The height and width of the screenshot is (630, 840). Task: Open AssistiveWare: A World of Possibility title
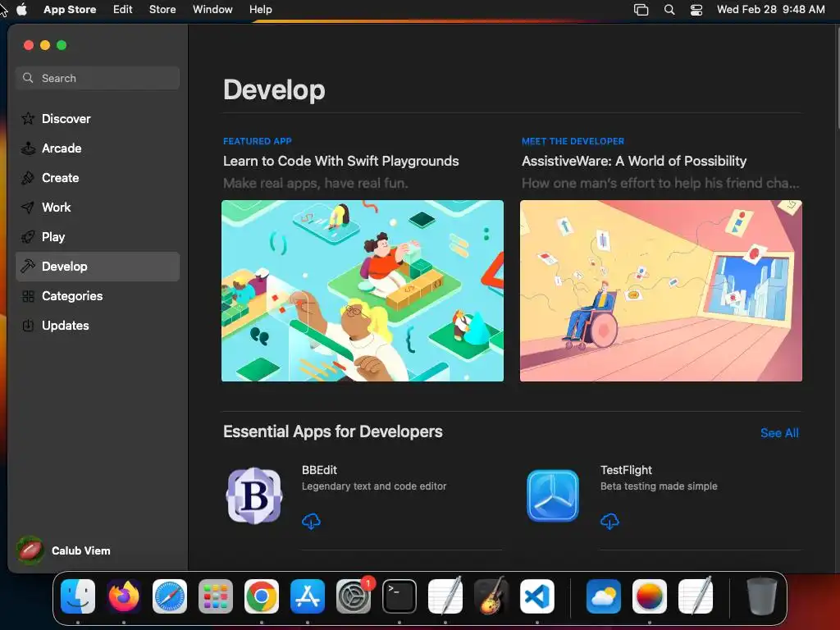(x=634, y=162)
